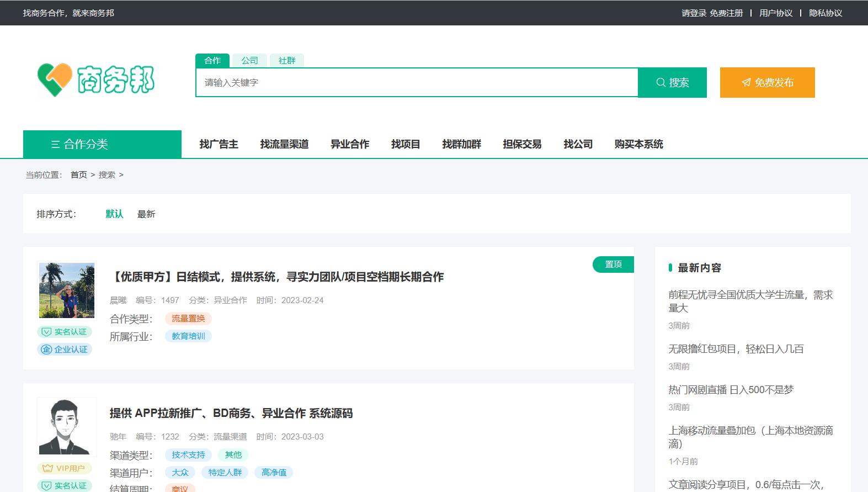Click the first listing's avatar photo
Viewport: 868px width, 492px height.
tap(67, 290)
